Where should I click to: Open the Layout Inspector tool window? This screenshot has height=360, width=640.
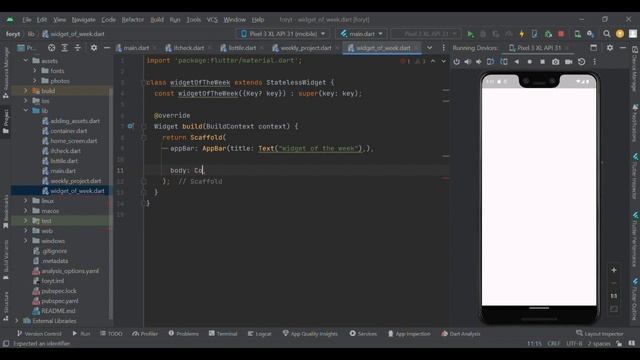click(x=600, y=333)
